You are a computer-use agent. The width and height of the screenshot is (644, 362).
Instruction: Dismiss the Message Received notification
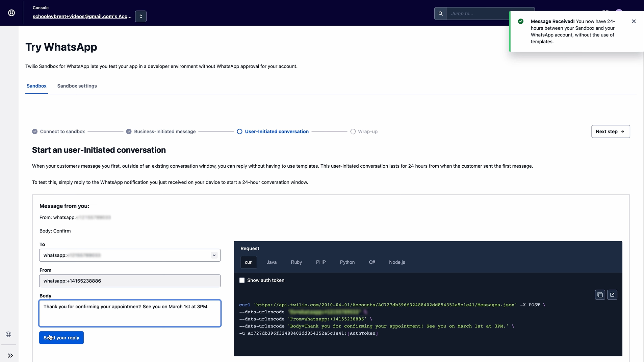point(634,21)
